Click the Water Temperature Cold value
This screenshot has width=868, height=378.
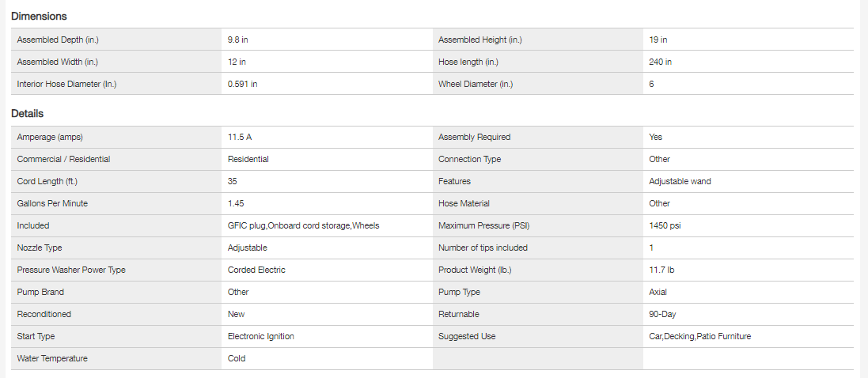click(237, 358)
